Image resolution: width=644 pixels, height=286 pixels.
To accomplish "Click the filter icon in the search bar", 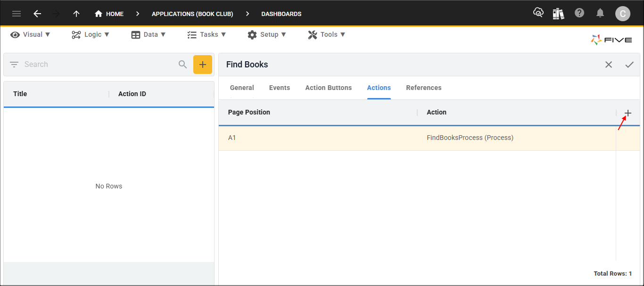I will 13,64.
